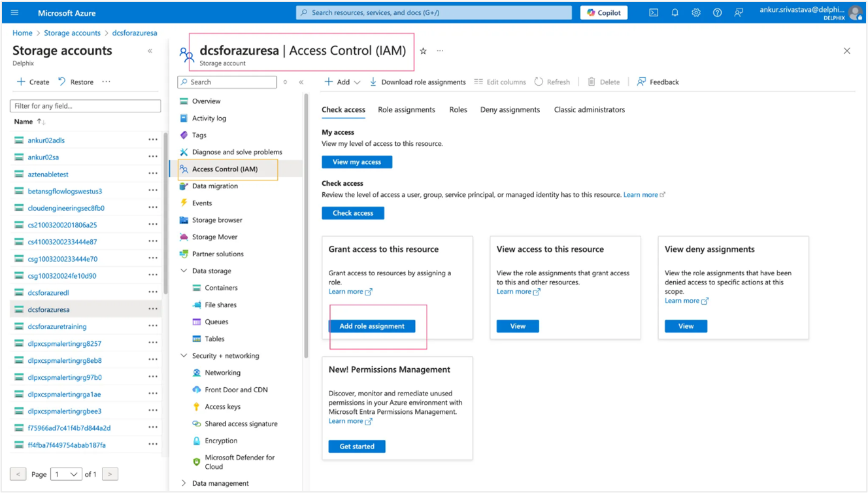The height and width of the screenshot is (493, 868).
Task: Select the Check access tab
Action: click(343, 110)
